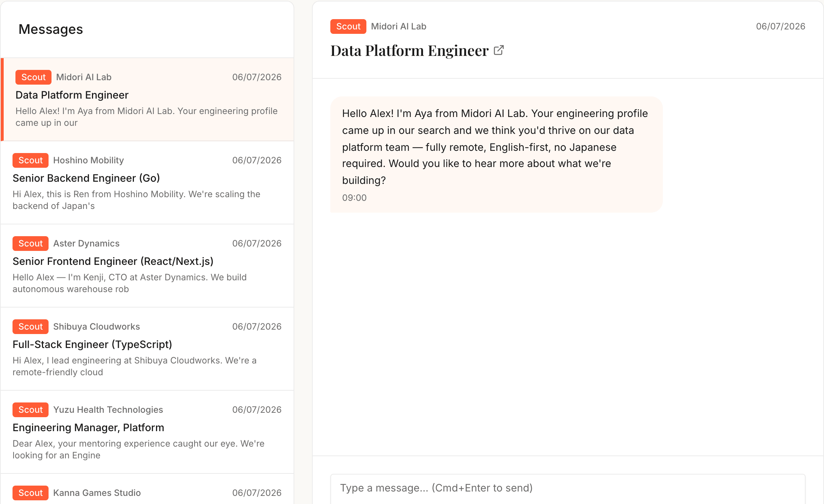Image resolution: width=824 pixels, height=504 pixels.
Task: Click the Yuzu Health message preview text
Action: pos(138,450)
